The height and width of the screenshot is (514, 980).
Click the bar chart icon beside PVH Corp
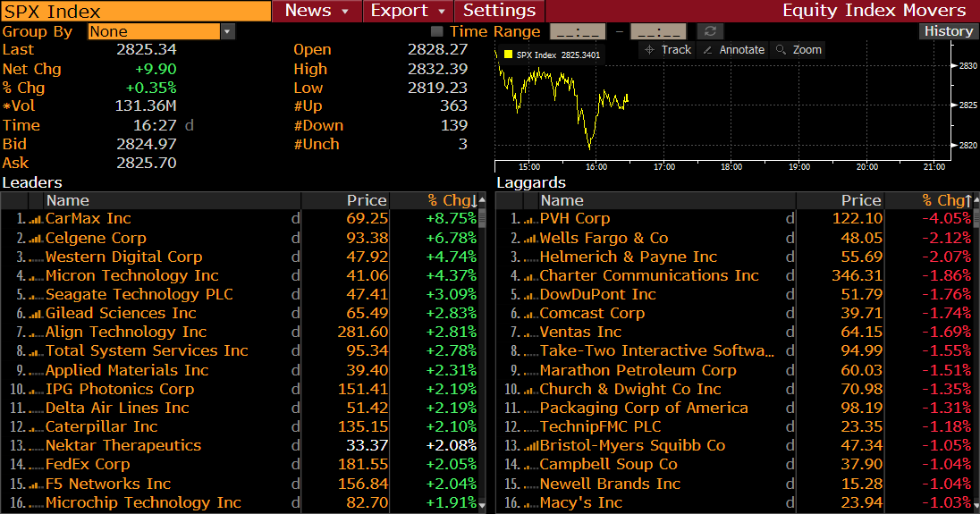pos(530,219)
